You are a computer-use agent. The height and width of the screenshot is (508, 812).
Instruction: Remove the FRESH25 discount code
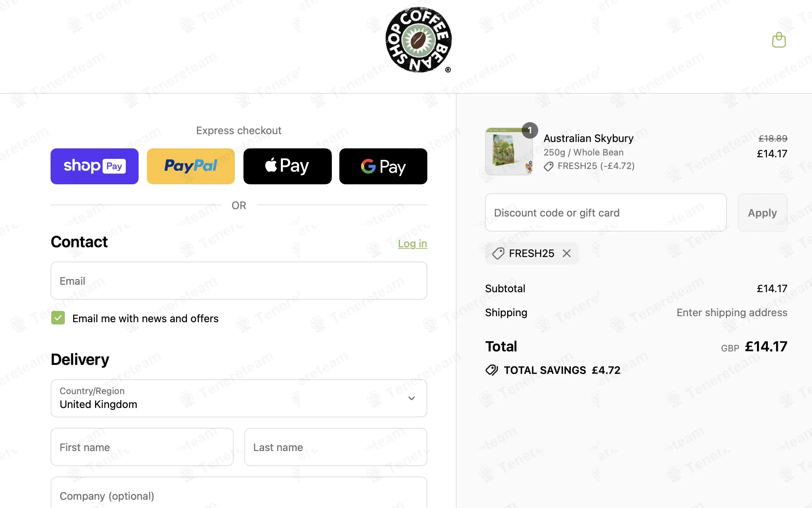click(567, 254)
